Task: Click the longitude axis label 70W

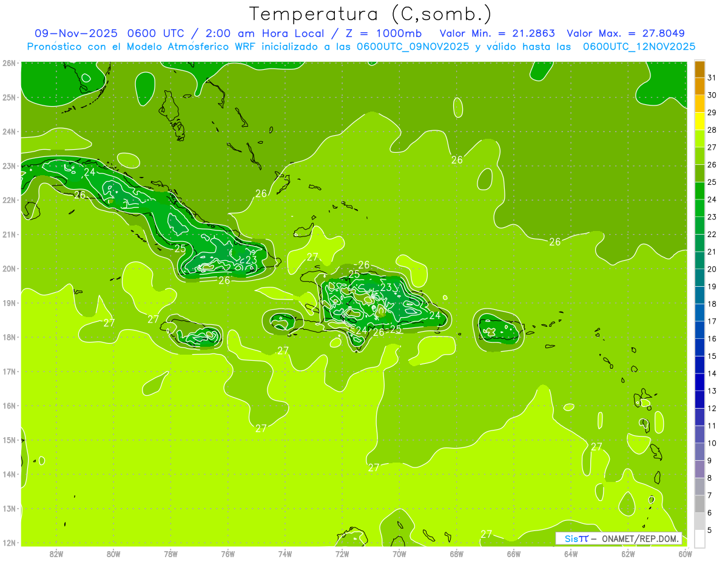Action: 399,554
